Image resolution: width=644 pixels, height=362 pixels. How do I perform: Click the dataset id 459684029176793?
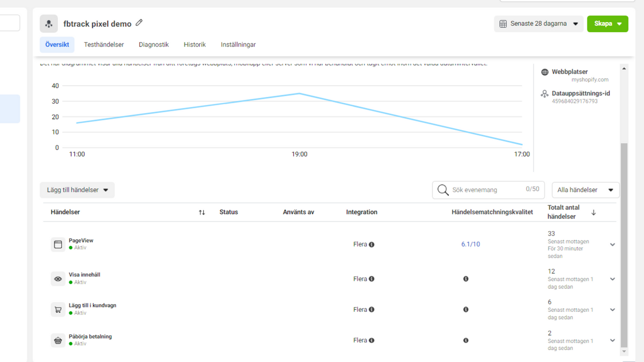575,101
